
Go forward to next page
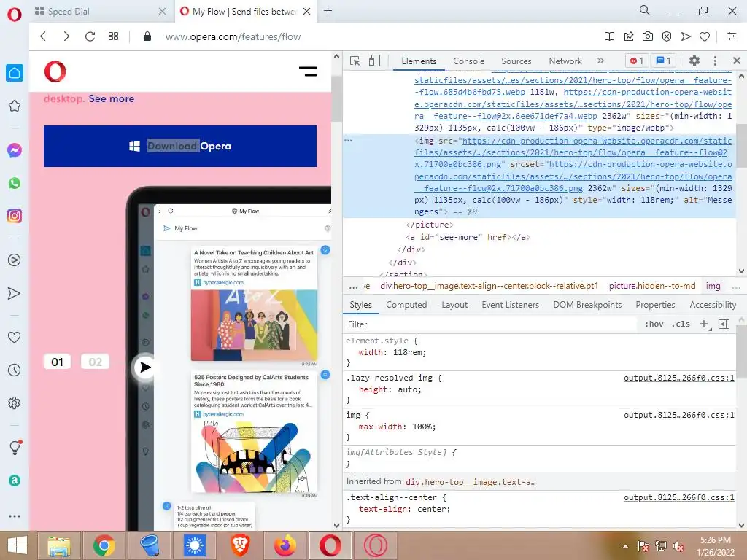click(x=66, y=36)
